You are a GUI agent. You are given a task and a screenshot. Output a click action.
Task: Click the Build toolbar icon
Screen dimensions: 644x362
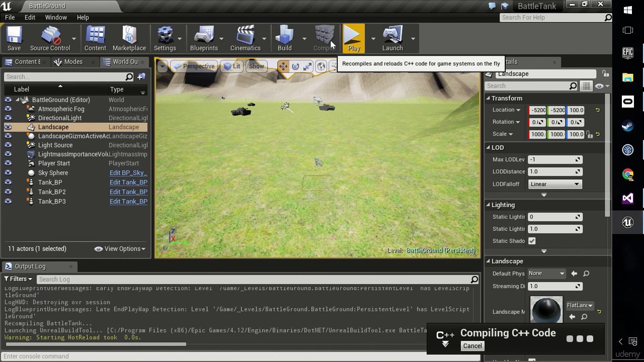tap(284, 39)
